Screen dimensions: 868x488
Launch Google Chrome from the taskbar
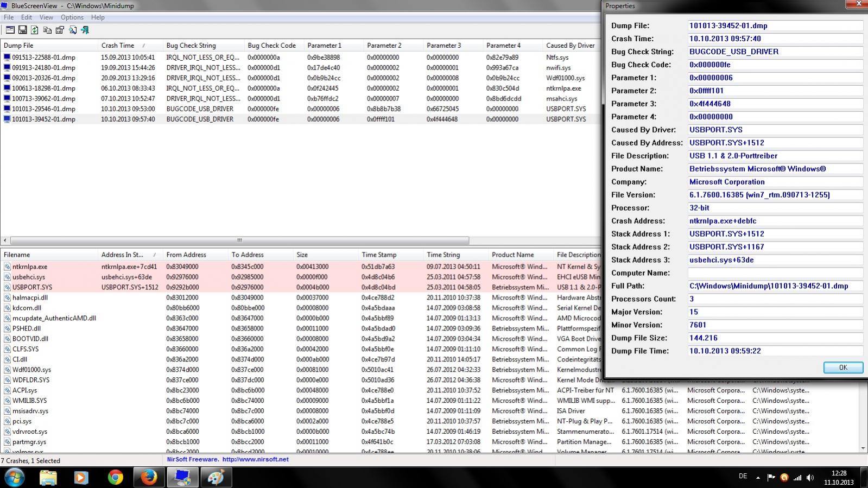(x=115, y=477)
